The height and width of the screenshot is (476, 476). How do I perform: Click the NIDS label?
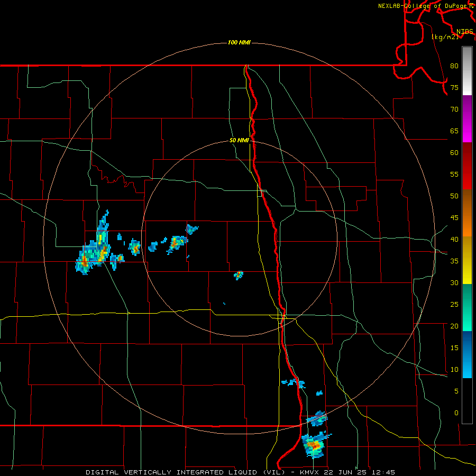pyautogui.click(x=464, y=31)
